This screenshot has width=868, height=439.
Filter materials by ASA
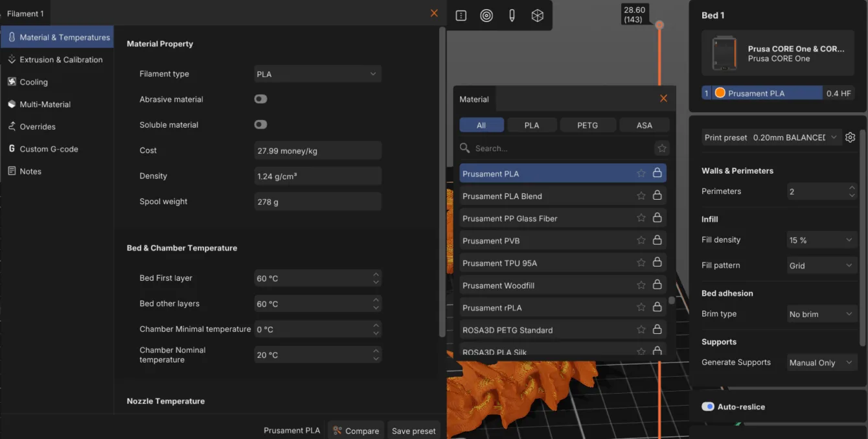[x=645, y=125]
